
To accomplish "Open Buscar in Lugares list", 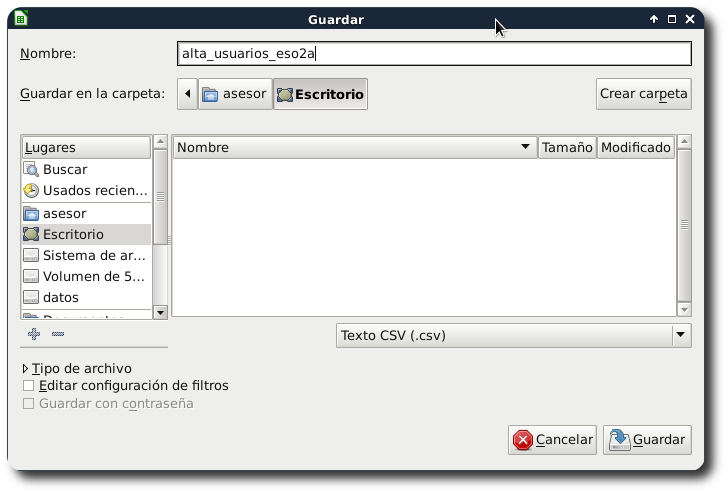I will (86, 169).
